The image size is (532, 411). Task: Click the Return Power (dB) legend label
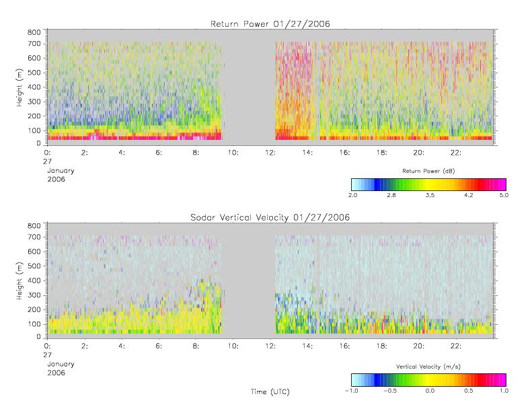(x=428, y=171)
